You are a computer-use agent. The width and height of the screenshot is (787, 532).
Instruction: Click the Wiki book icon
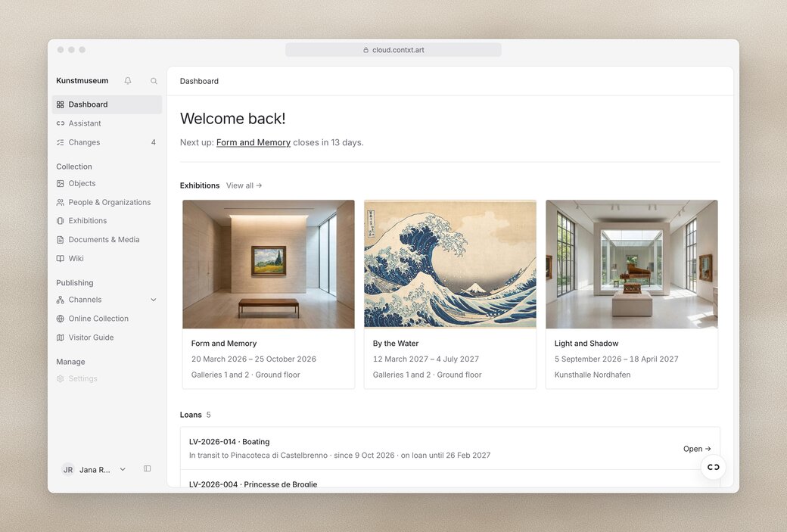click(x=61, y=259)
